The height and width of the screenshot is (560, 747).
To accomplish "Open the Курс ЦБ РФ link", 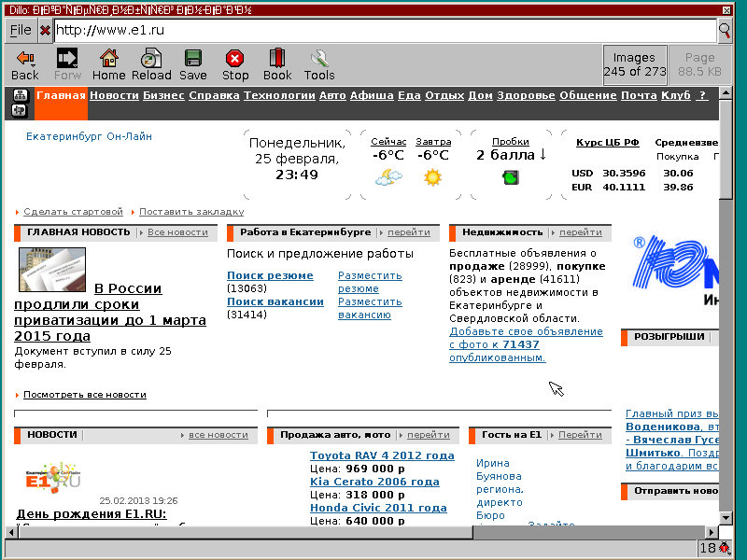I will coord(608,143).
